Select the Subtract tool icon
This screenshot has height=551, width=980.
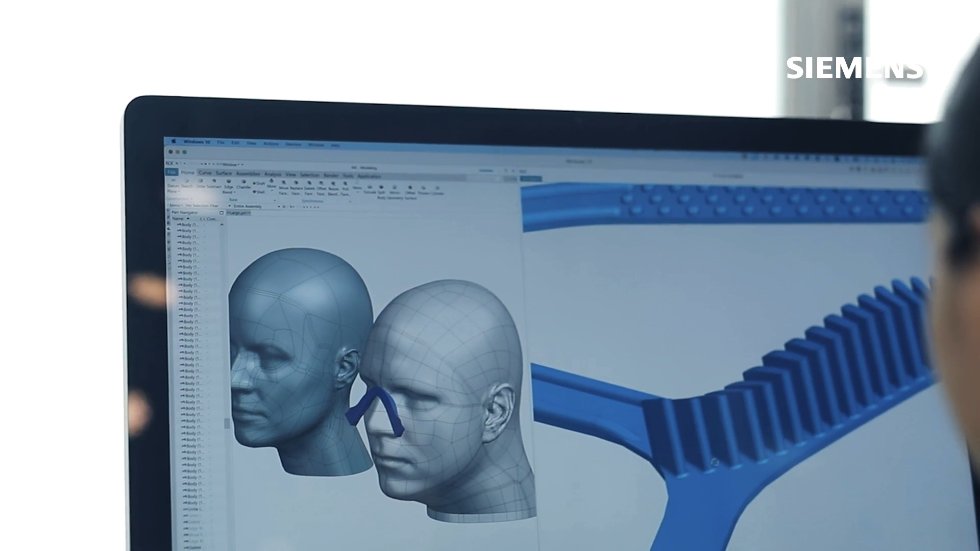[x=214, y=181]
